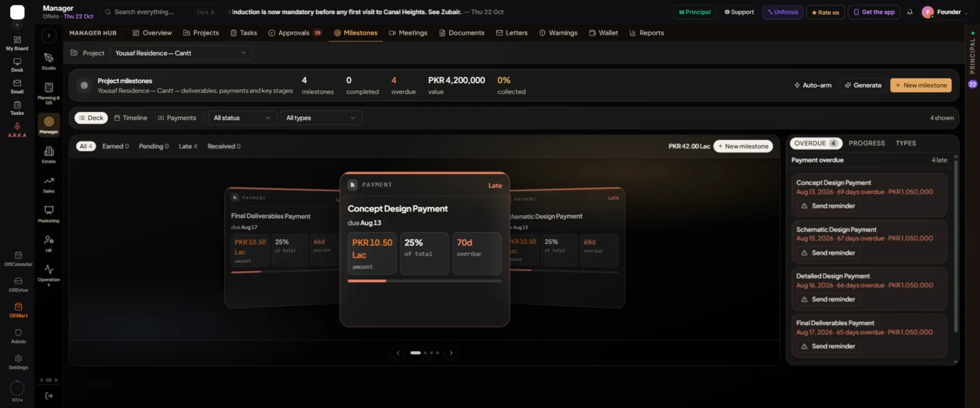Open the Admin shield icon
The height and width of the screenshot is (408, 980).
(18, 336)
